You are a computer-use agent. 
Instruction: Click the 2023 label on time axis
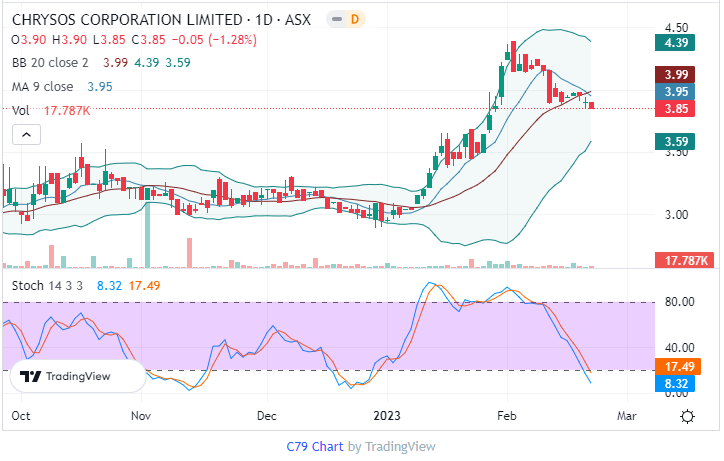387,414
